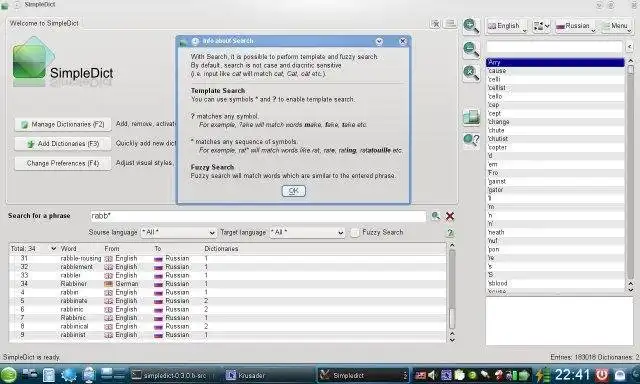Viewport: 640px width, 384px height.
Task: Select the German Rabbiner result row
Action: point(228,284)
